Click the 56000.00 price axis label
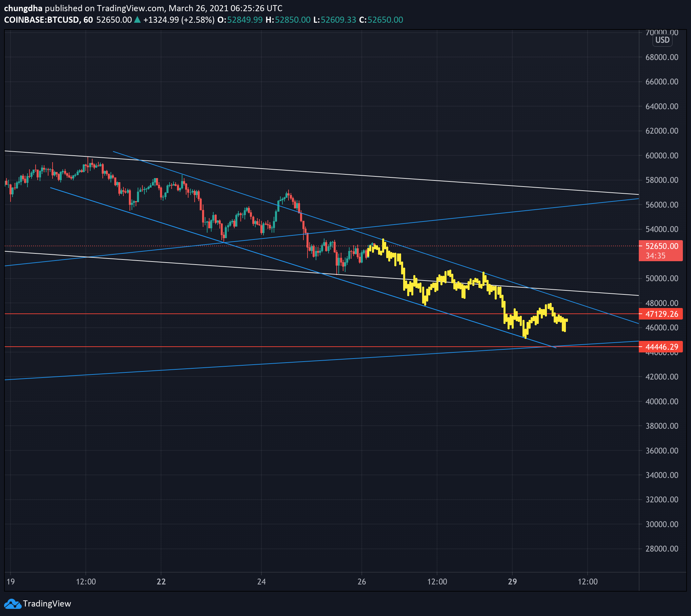Viewport: 691px width, 616px height. point(662,205)
